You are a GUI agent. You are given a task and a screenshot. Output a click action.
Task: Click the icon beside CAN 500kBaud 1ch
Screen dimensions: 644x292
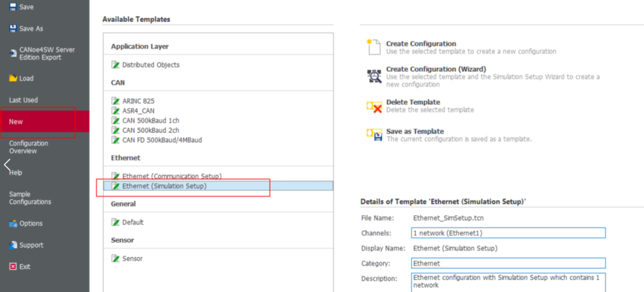tap(116, 120)
